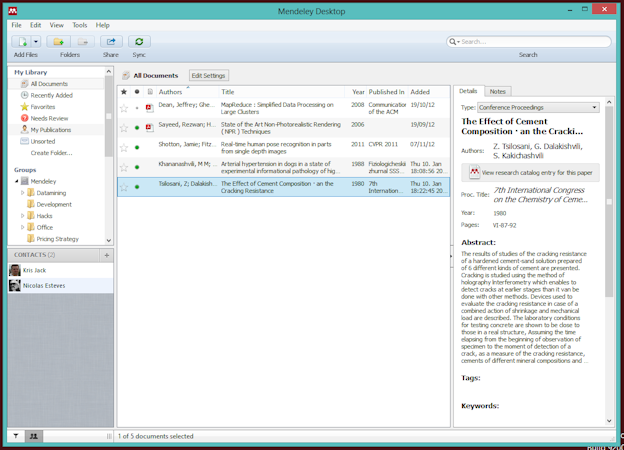Viewport: 624px width, 450px height.
Task: Favorite the MapReduce paper with its star
Action: pos(124,108)
